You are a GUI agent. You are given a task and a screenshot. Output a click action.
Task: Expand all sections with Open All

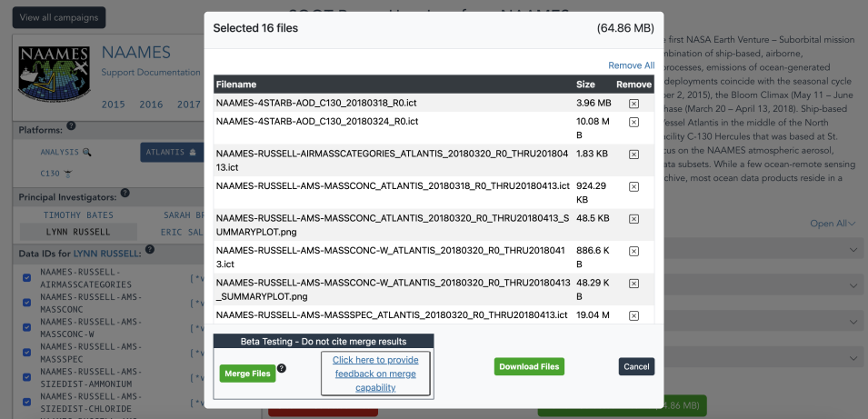pos(833,224)
